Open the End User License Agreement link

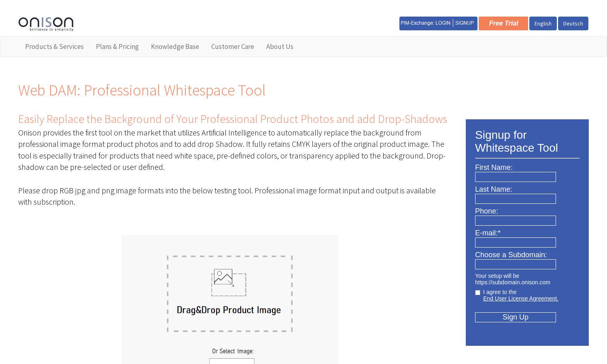click(x=520, y=298)
